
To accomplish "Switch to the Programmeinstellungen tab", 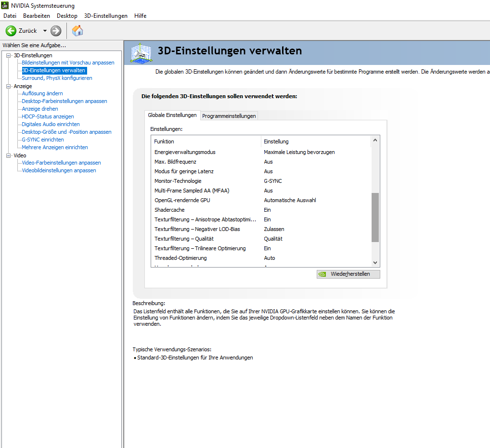I will [x=229, y=116].
